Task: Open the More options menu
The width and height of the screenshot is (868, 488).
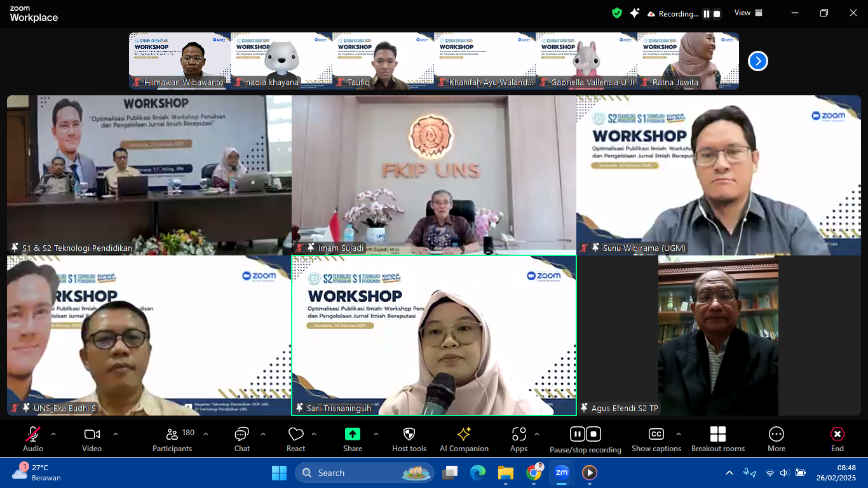Action: [x=776, y=438]
